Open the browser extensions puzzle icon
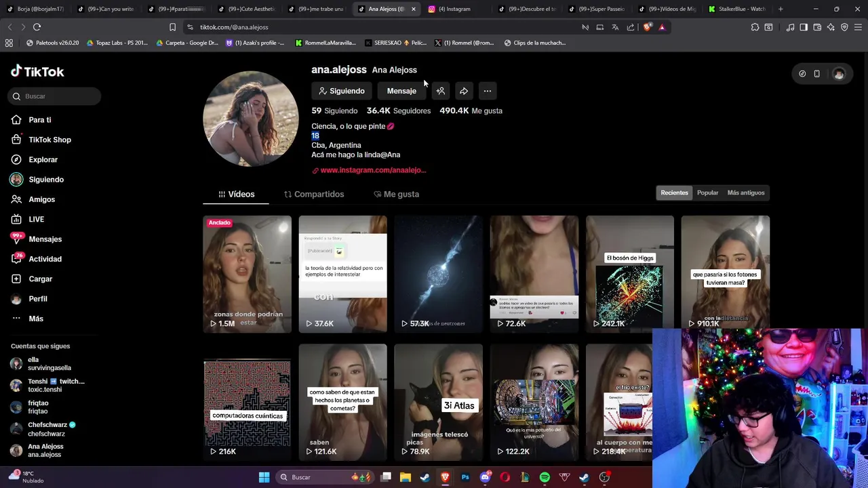 [755, 27]
